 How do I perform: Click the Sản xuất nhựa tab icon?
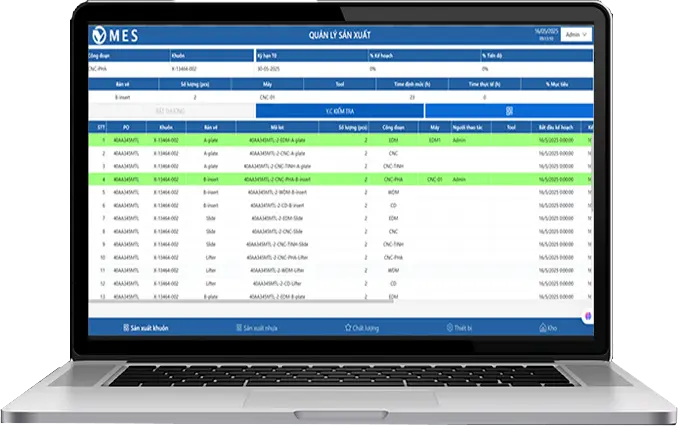[x=238, y=327]
